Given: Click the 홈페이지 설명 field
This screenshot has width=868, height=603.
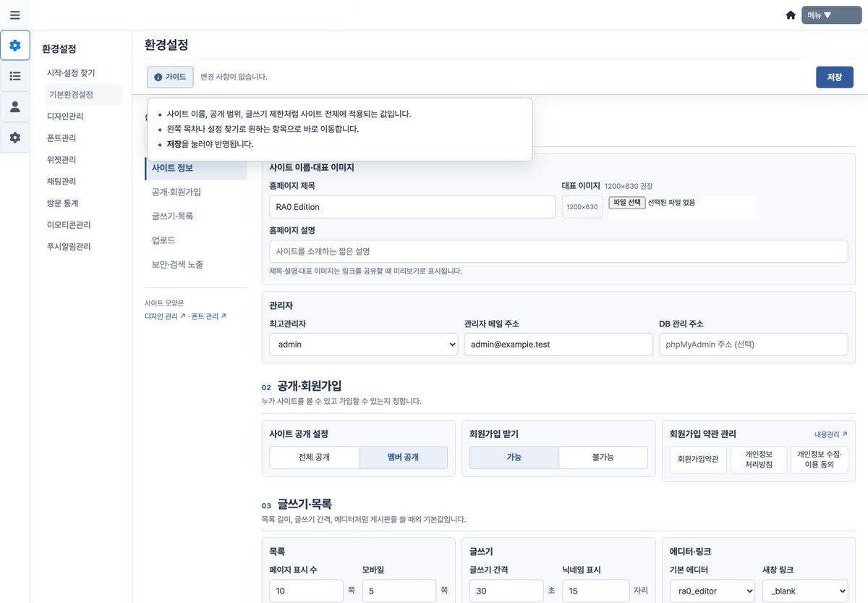Looking at the screenshot, I should pyautogui.click(x=558, y=252).
